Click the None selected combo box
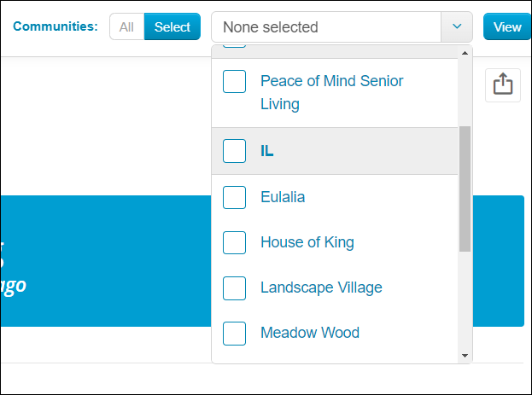The height and width of the screenshot is (395, 532). tap(342, 26)
